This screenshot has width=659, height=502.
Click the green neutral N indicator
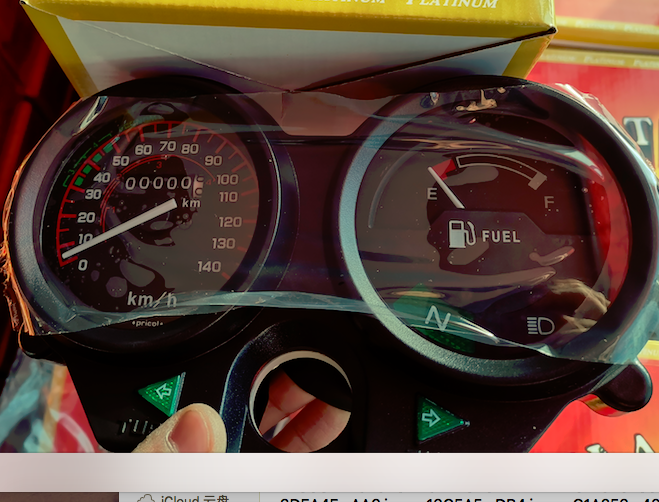(437, 319)
